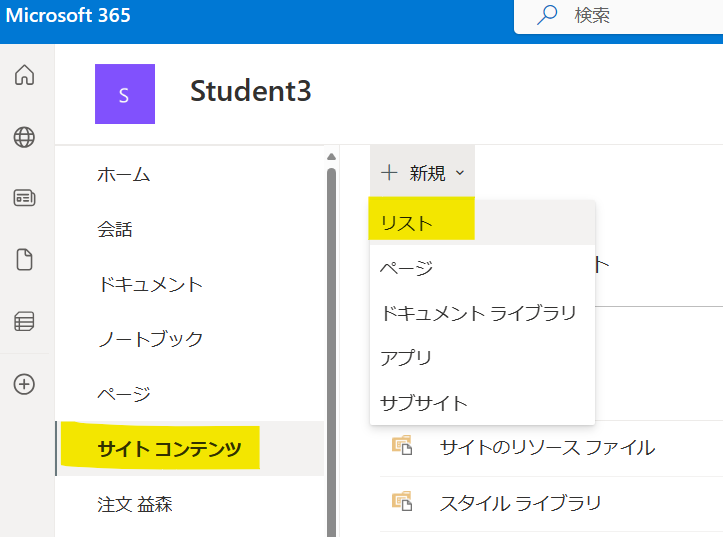Open My lists icon in app bar

(x=24, y=321)
